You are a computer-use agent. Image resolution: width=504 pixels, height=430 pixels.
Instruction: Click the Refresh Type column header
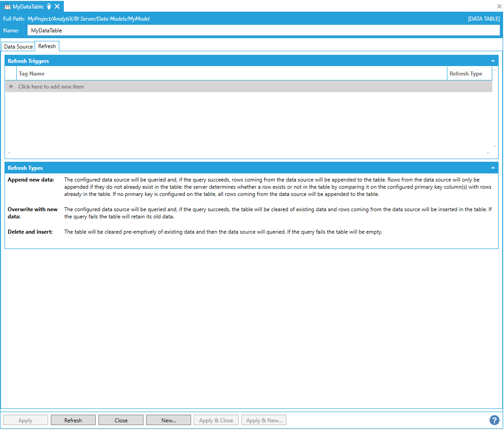(466, 73)
